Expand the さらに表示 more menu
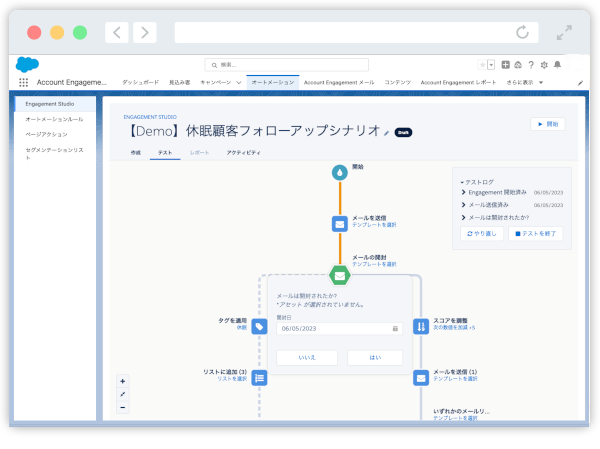 tap(525, 82)
